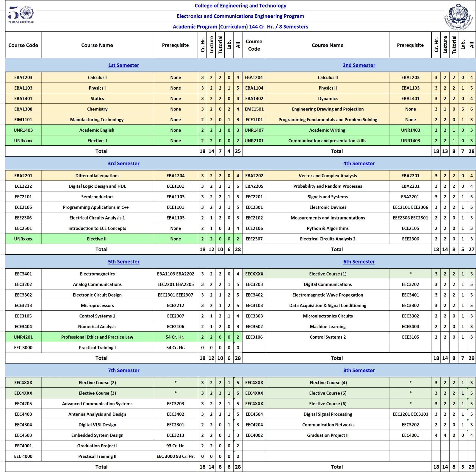Open the 7th Semester link
The height and width of the screenshot is (472, 476).
coord(123,370)
